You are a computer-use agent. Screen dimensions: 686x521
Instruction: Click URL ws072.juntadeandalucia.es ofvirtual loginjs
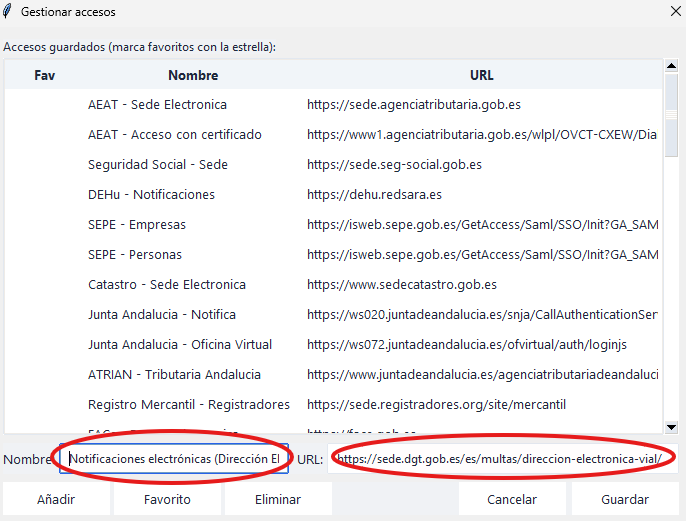click(467, 344)
